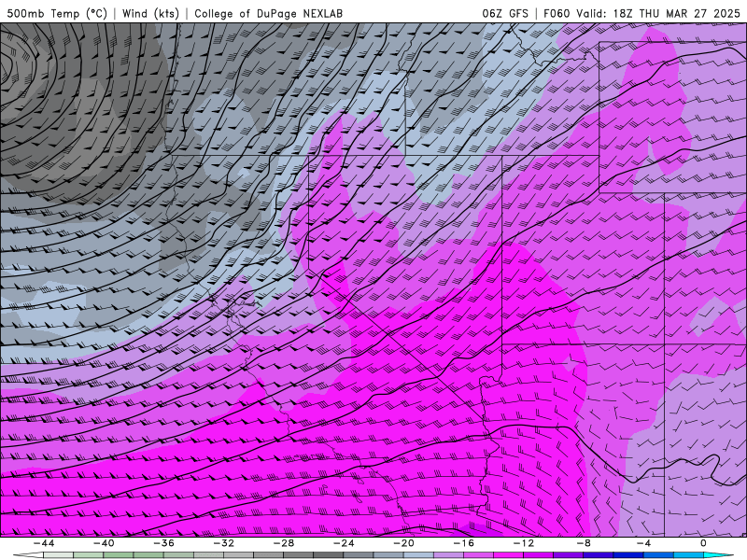Click "Valid: 18Z THU MAR 27 2025" text

658,13
